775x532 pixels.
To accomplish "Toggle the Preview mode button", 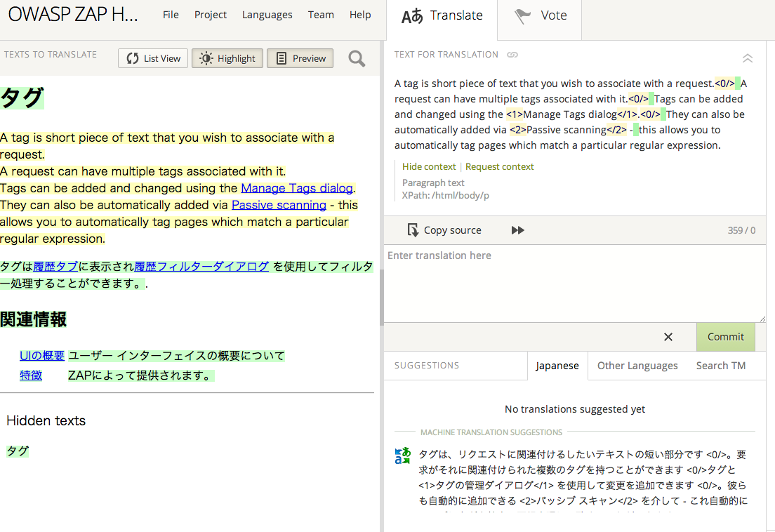I will (x=300, y=58).
